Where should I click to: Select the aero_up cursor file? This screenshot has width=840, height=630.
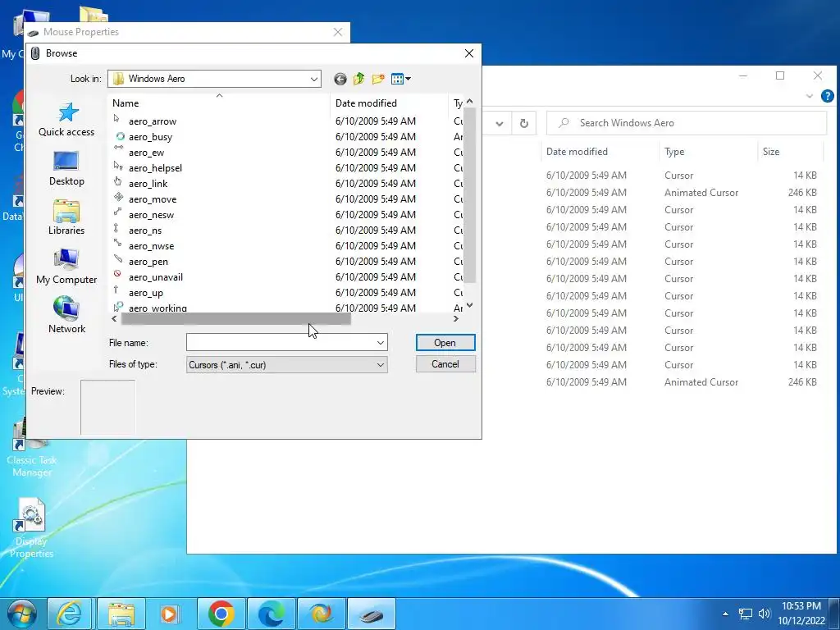click(146, 293)
